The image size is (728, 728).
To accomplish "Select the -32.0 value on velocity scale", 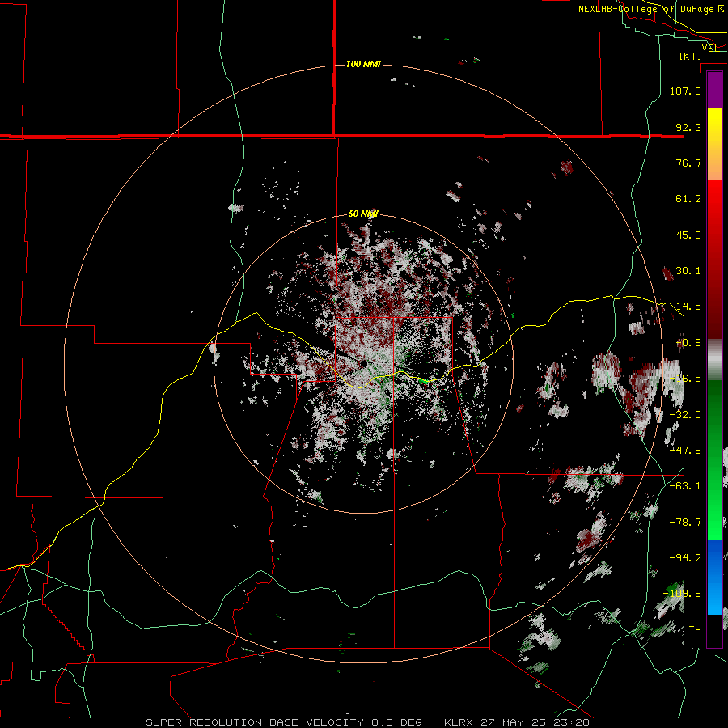I will [x=685, y=415].
